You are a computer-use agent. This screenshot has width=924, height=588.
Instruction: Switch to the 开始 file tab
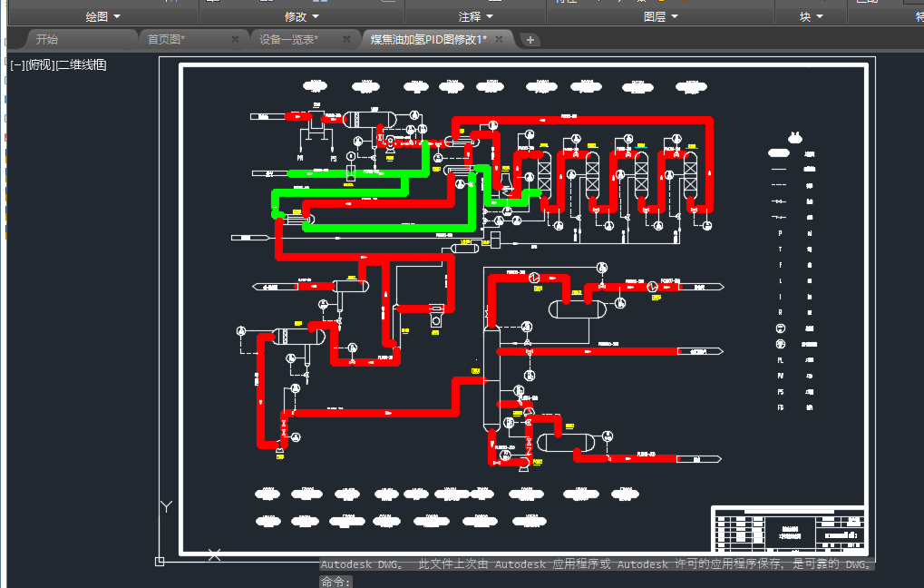(47, 40)
